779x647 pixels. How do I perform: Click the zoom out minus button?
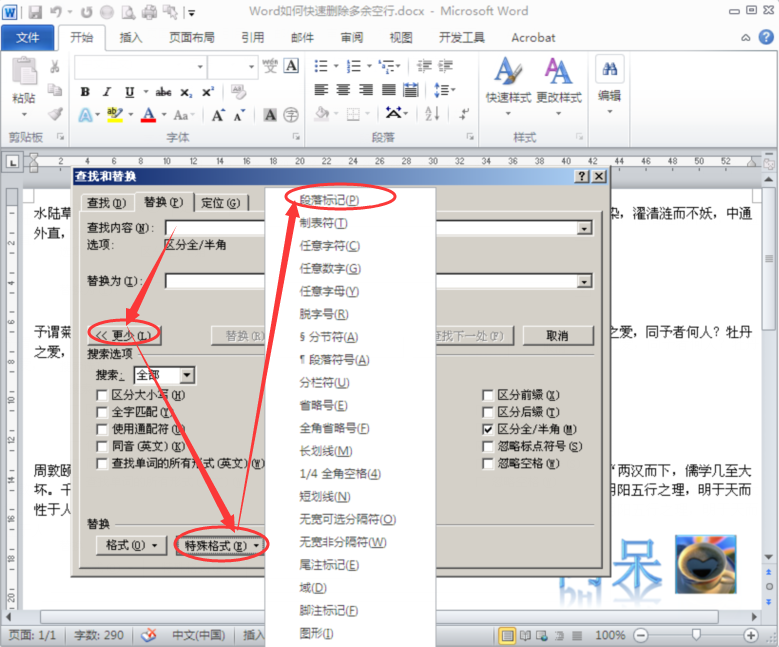point(641,635)
